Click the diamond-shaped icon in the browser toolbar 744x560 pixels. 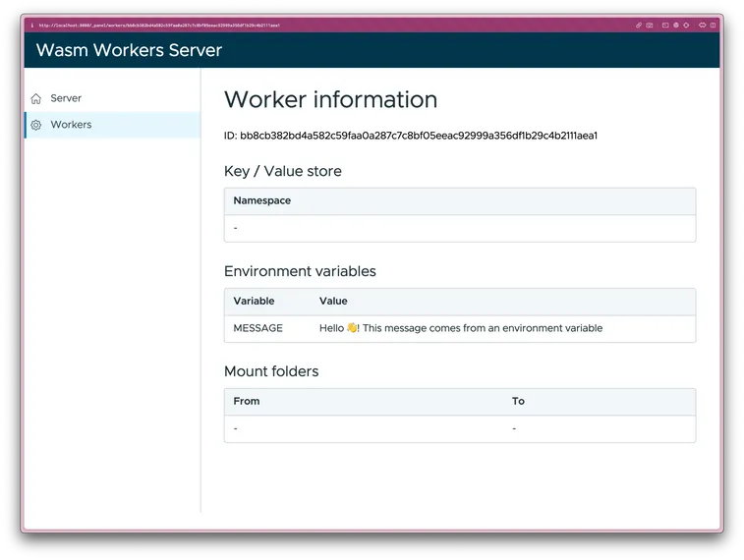tap(686, 26)
